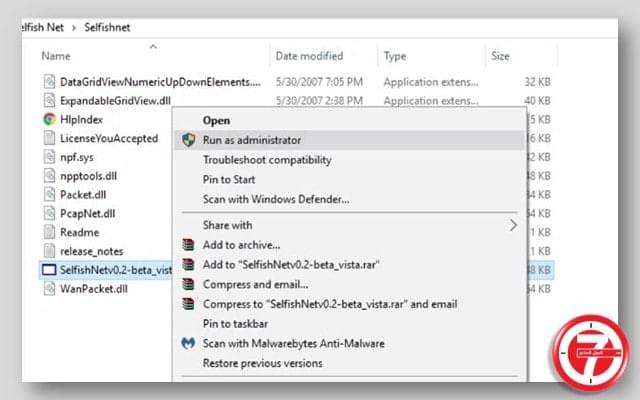Screen dimensions: 640x400
Task: Click the SelfishNet application file icon
Action: pos(50,270)
